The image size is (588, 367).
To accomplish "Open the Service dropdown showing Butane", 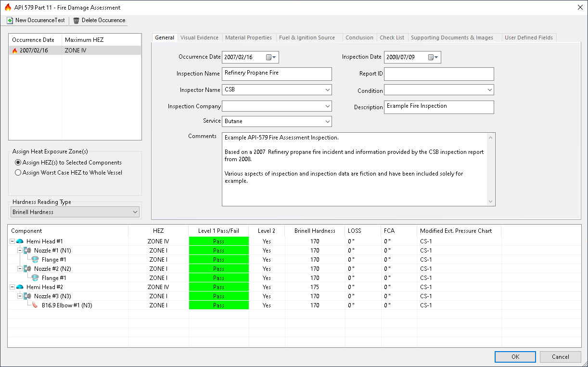I will coord(327,121).
